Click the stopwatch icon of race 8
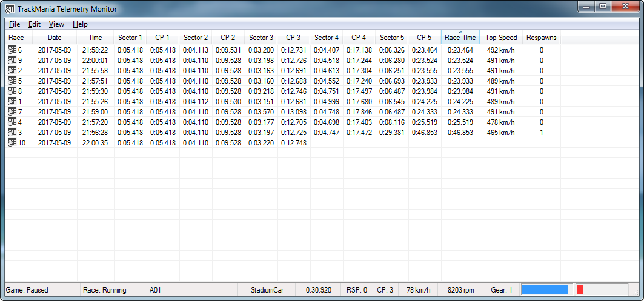The height and width of the screenshot is (301, 644). pyautogui.click(x=12, y=91)
